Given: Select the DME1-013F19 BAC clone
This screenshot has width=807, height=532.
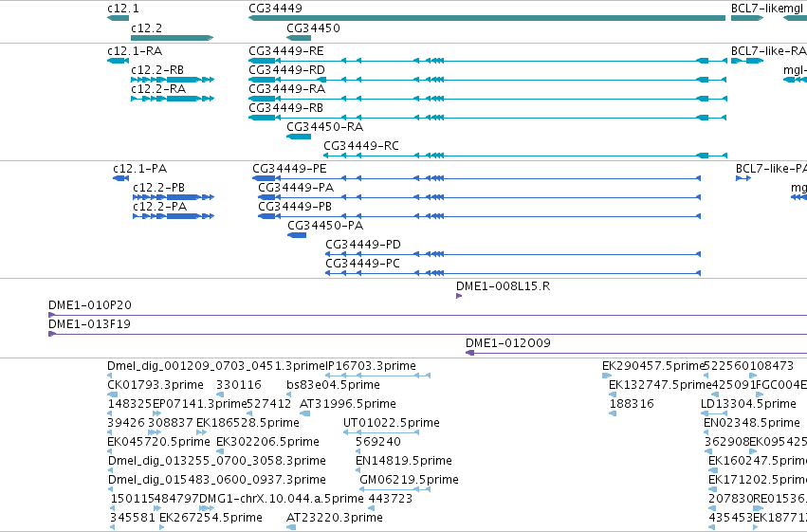Looking at the screenshot, I should (428, 334).
